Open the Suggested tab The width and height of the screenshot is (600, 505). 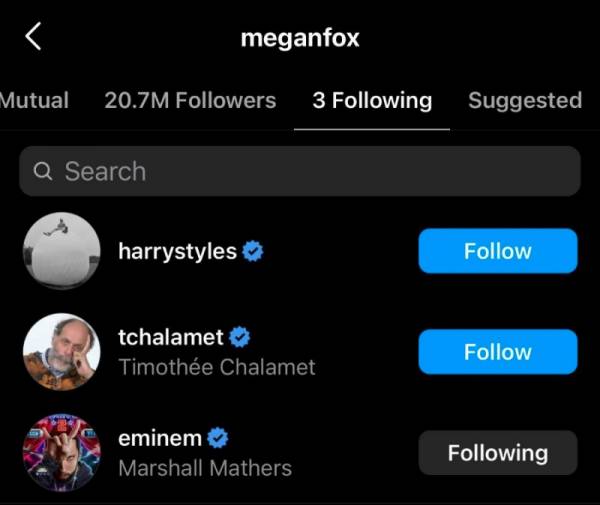pyautogui.click(x=525, y=100)
